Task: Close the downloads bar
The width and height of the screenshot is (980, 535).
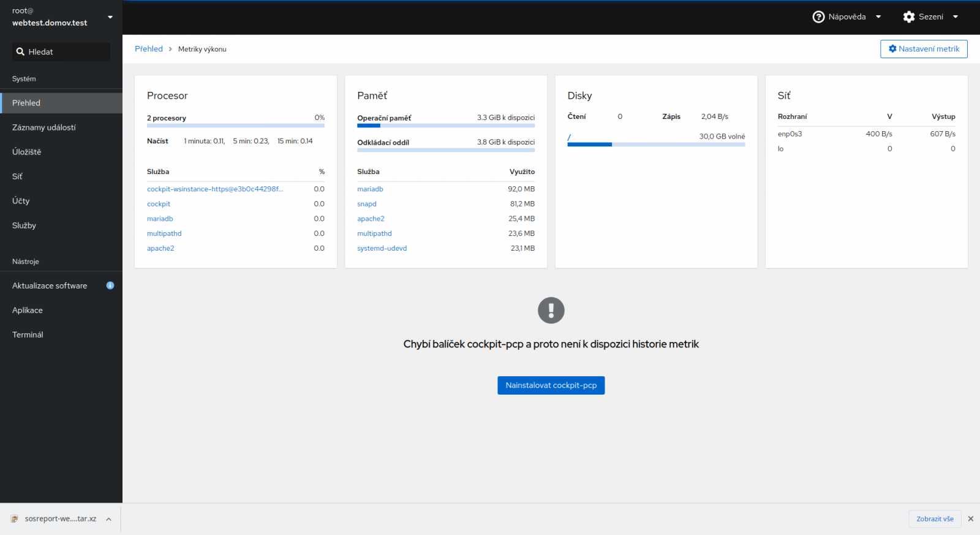Action: click(x=970, y=519)
